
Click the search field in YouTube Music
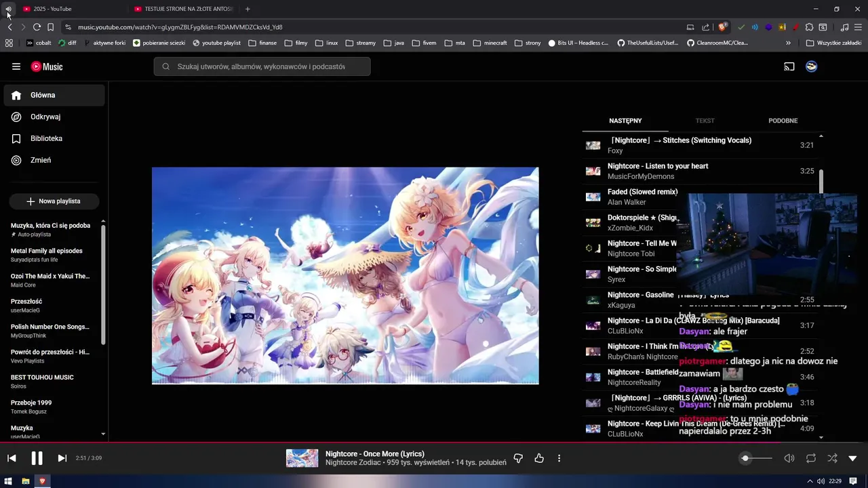pos(262,66)
